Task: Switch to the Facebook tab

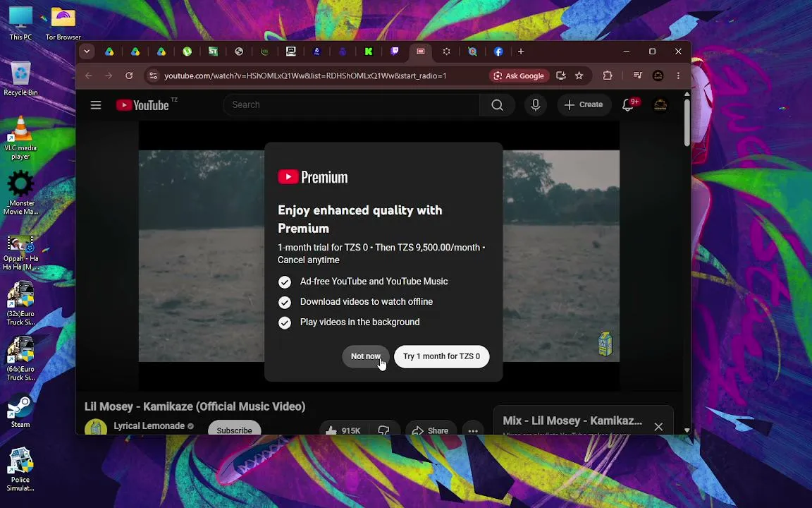Action: (x=498, y=52)
